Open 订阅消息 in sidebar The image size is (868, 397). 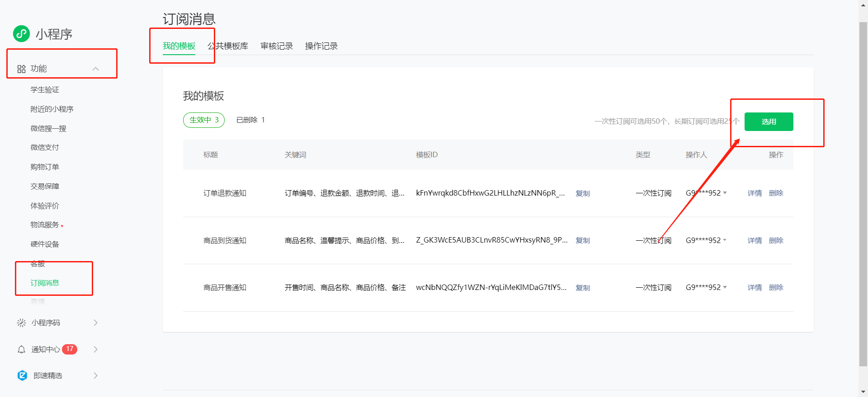(x=45, y=283)
